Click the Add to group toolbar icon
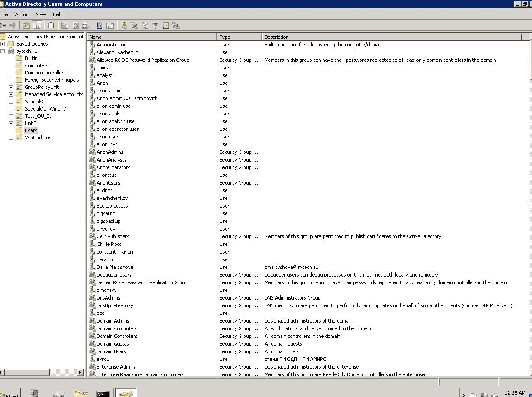532x397 pixels. pos(176,25)
